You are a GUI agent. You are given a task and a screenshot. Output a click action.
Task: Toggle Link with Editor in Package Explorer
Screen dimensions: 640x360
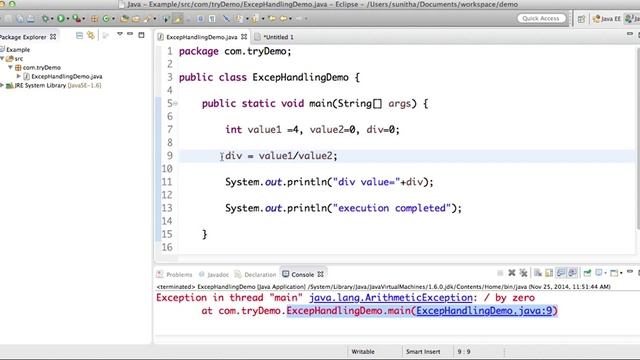tap(91, 36)
